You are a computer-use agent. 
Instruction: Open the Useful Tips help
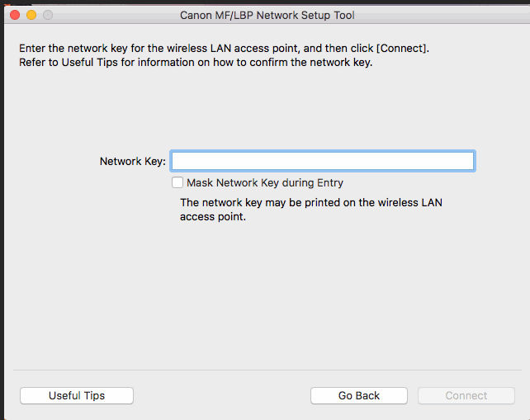pos(77,395)
